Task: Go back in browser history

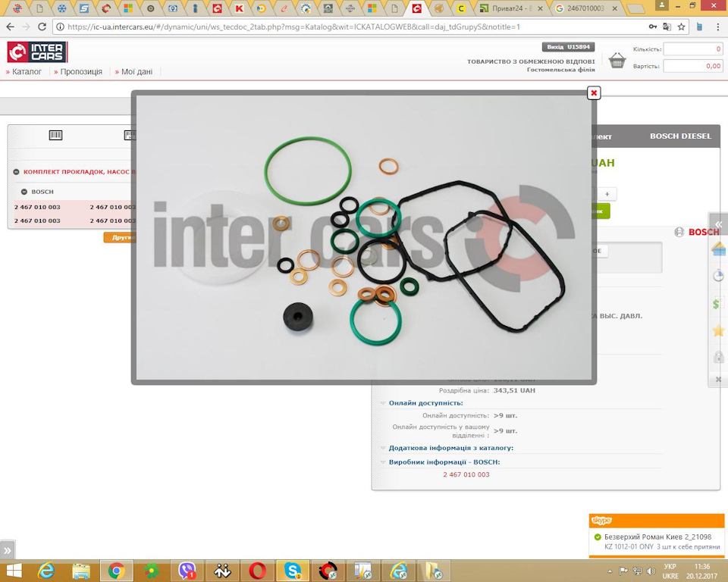Action: point(10,27)
